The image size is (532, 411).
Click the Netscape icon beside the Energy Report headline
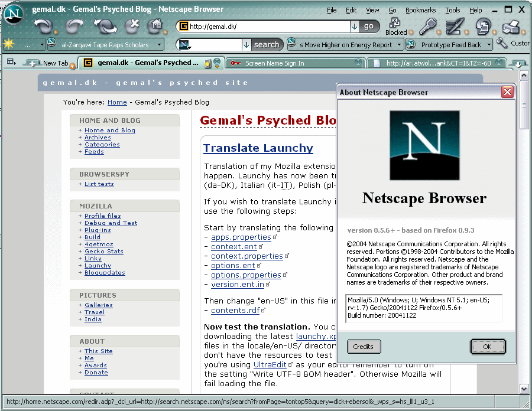(291, 42)
